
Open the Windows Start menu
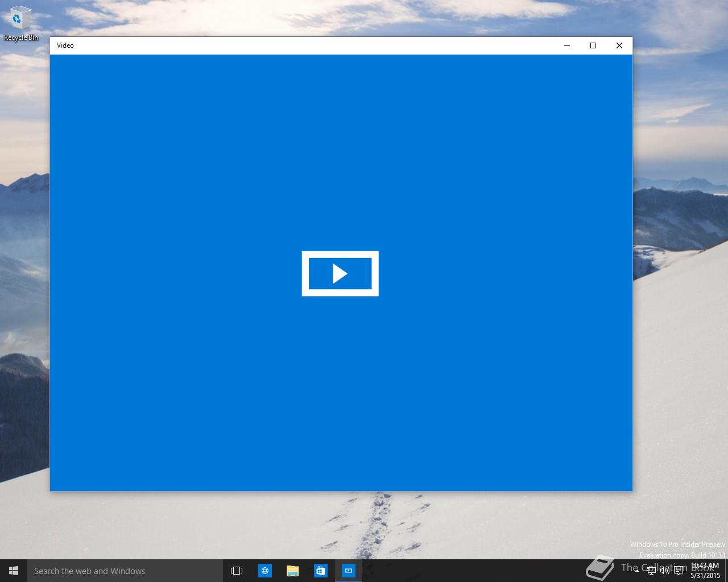[x=14, y=571]
